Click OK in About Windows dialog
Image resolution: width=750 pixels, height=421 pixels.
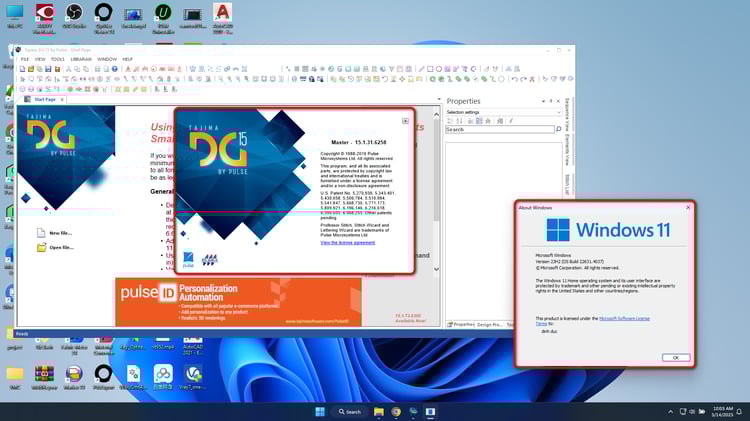click(x=676, y=358)
